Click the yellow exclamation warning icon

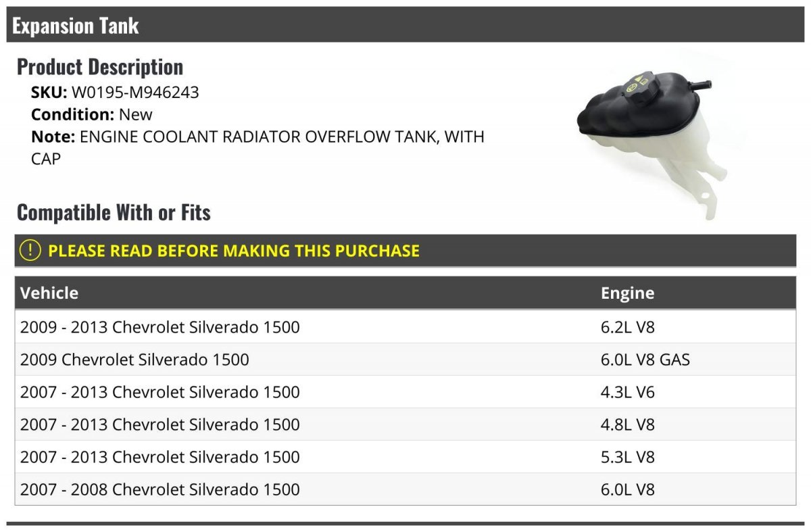click(x=30, y=250)
